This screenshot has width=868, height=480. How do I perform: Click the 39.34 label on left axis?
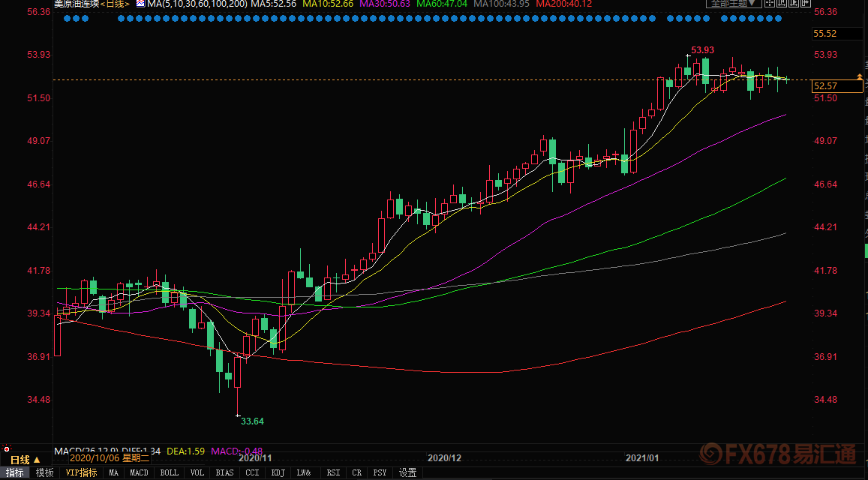pyautogui.click(x=39, y=313)
